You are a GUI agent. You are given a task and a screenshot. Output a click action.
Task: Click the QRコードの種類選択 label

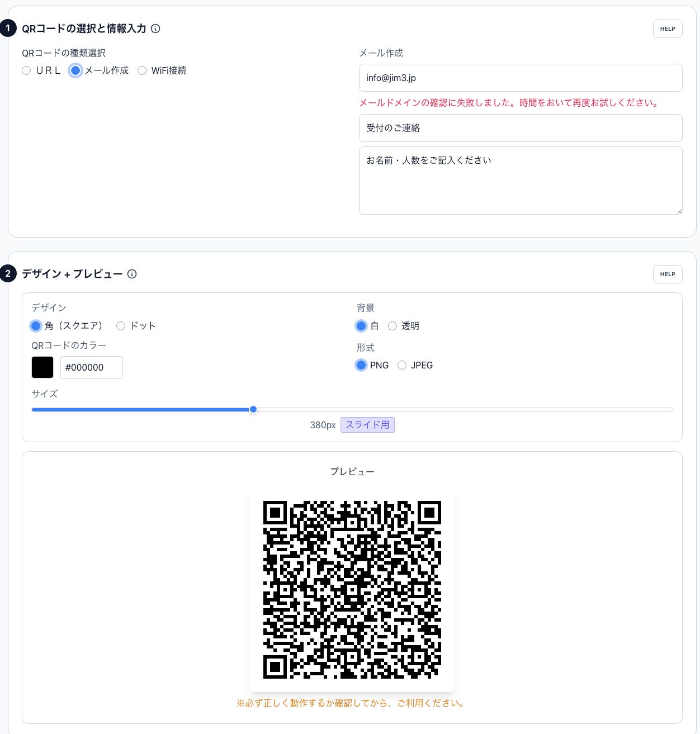tap(64, 53)
